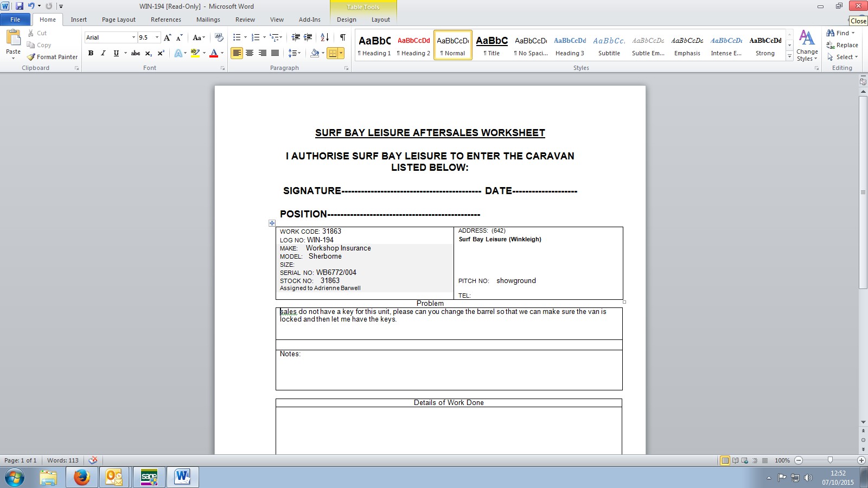The width and height of the screenshot is (868, 488).
Task: Increase the paragraph indent
Action: [x=308, y=37]
